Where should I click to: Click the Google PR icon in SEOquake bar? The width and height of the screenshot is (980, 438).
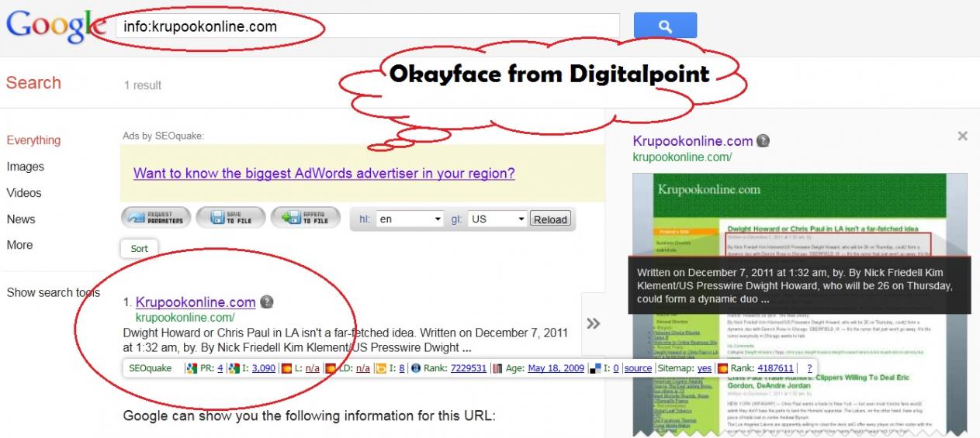[x=192, y=369]
